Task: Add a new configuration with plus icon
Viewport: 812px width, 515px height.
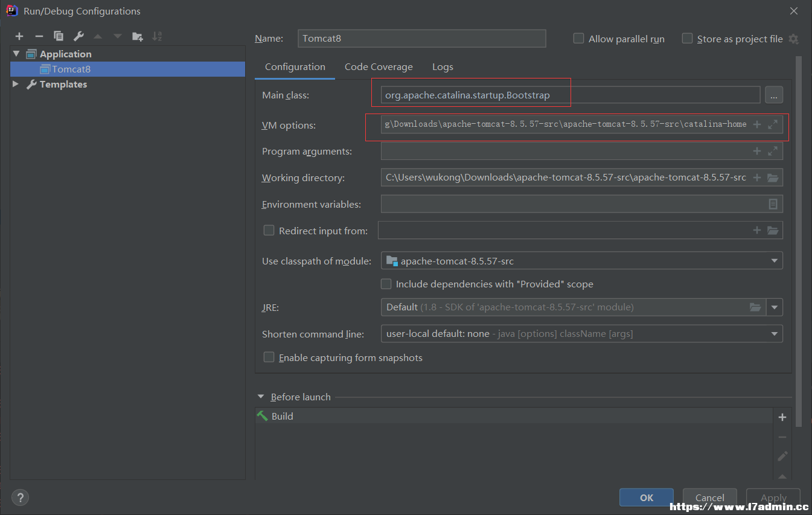Action: point(19,36)
